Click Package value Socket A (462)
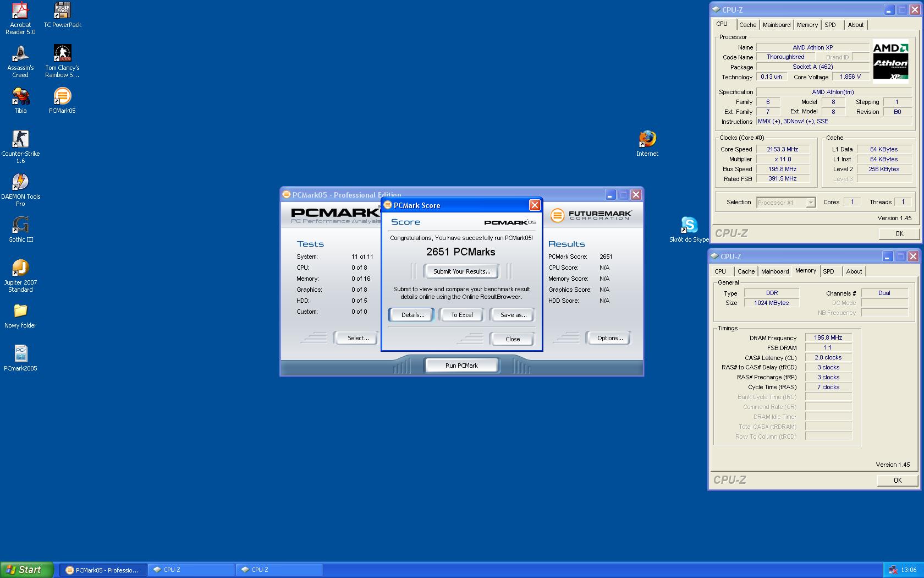 tap(813, 67)
